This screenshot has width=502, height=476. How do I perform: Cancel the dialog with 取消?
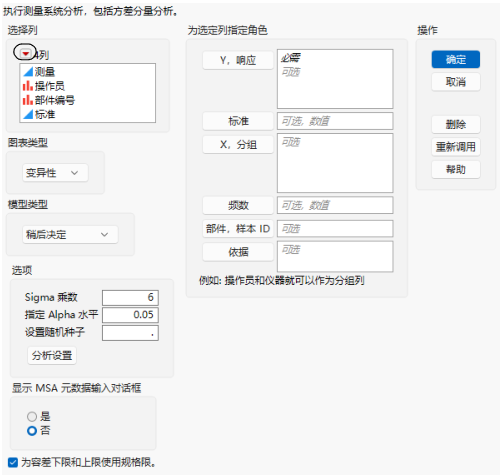456,82
